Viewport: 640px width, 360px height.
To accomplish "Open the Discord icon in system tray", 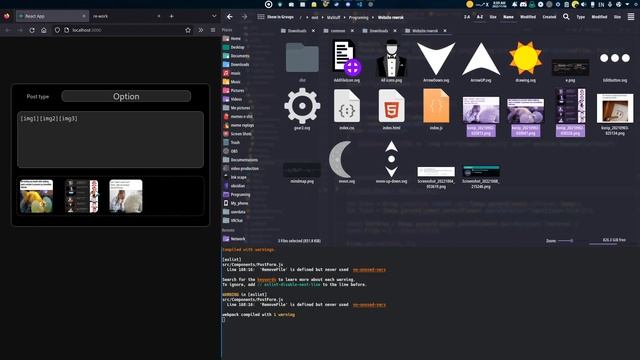I will tap(523, 4).
